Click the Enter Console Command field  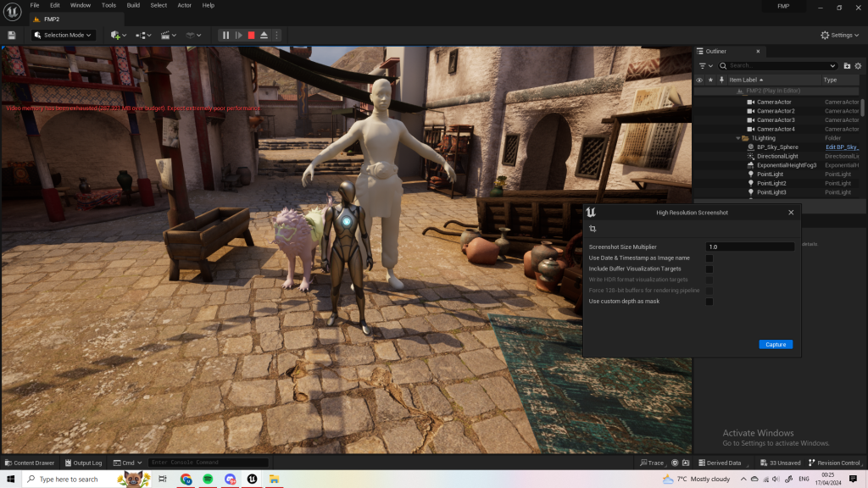[209, 463]
